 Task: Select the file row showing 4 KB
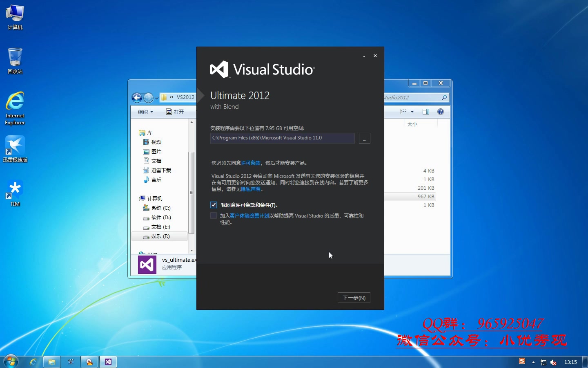[x=410, y=171]
